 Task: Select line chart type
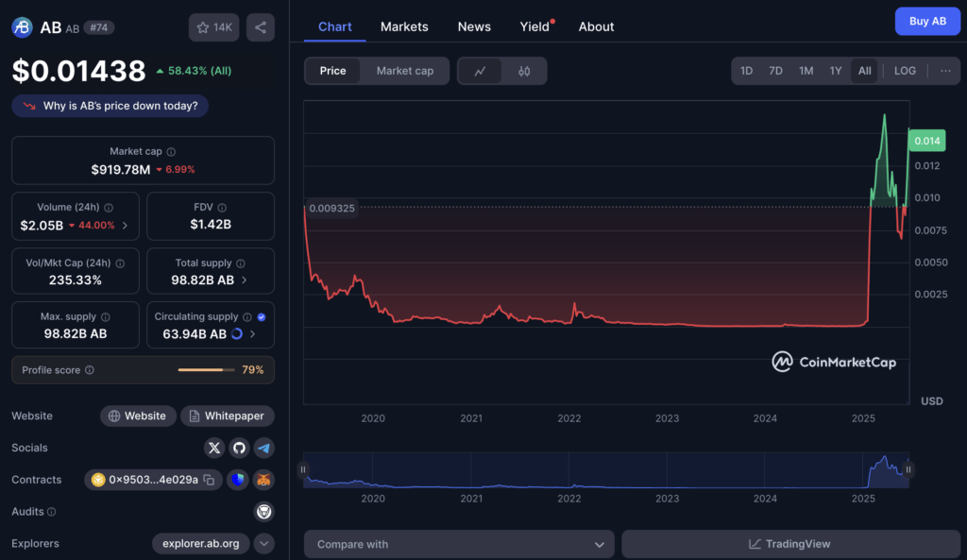click(x=480, y=71)
